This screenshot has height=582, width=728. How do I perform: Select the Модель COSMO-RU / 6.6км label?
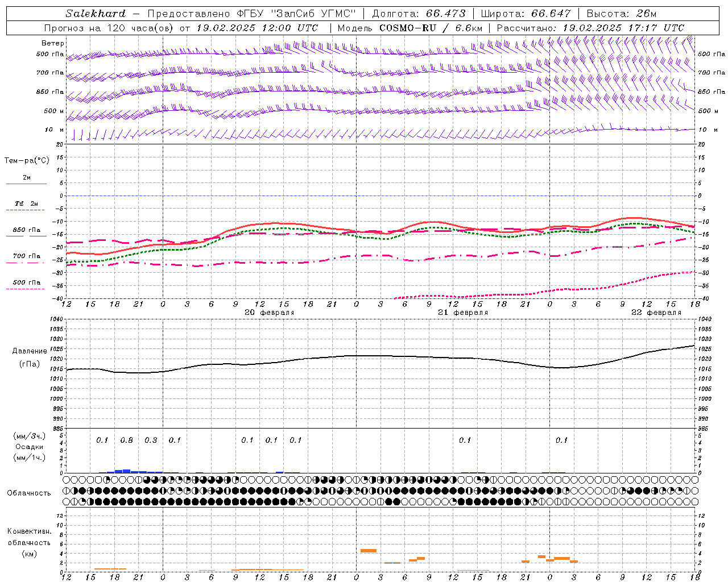(410, 28)
